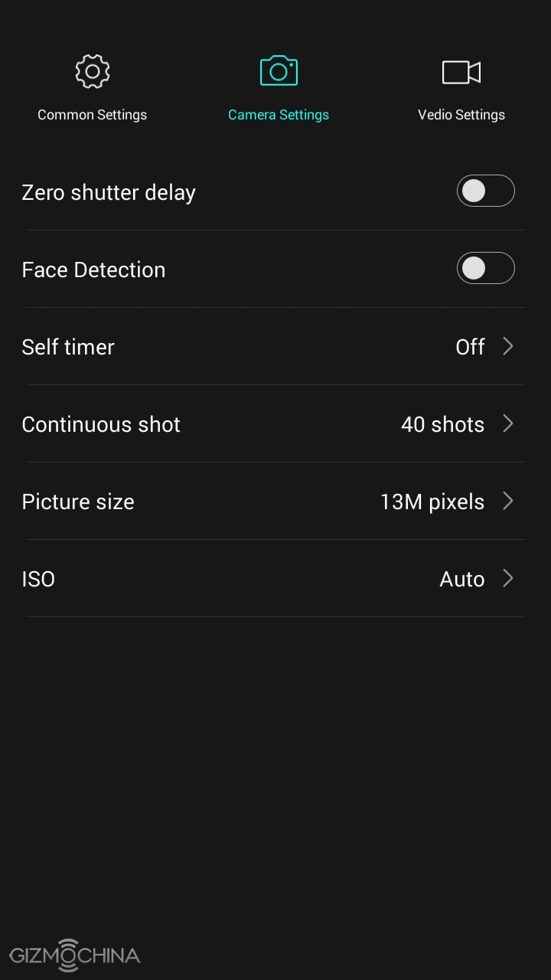Expand Picture size chevron arrow
551x980 pixels.
click(x=507, y=501)
